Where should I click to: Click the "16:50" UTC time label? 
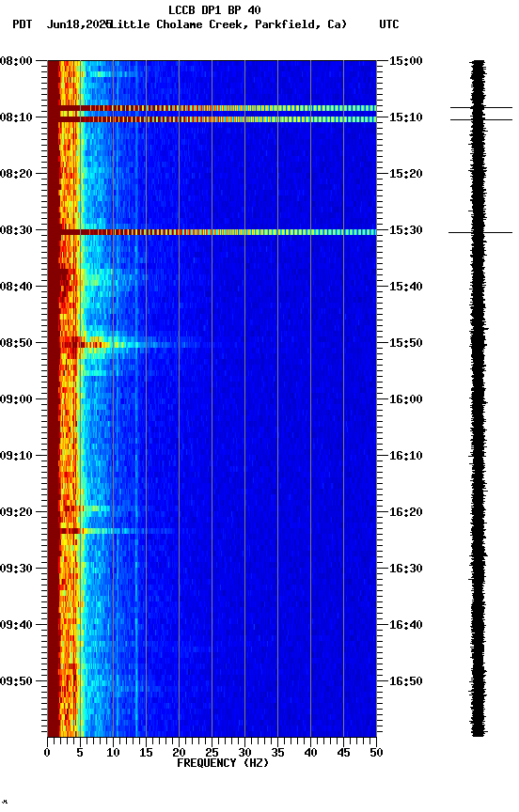406,681
